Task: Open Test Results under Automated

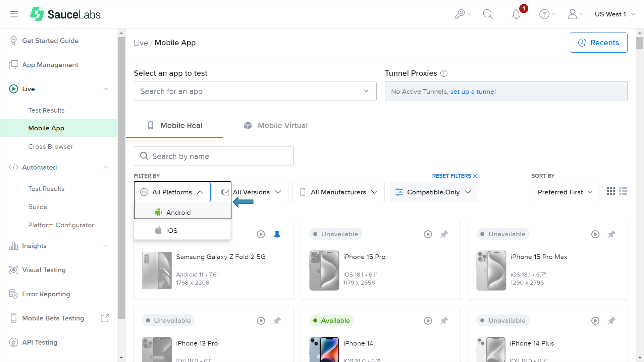Action: pyautogui.click(x=46, y=189)
